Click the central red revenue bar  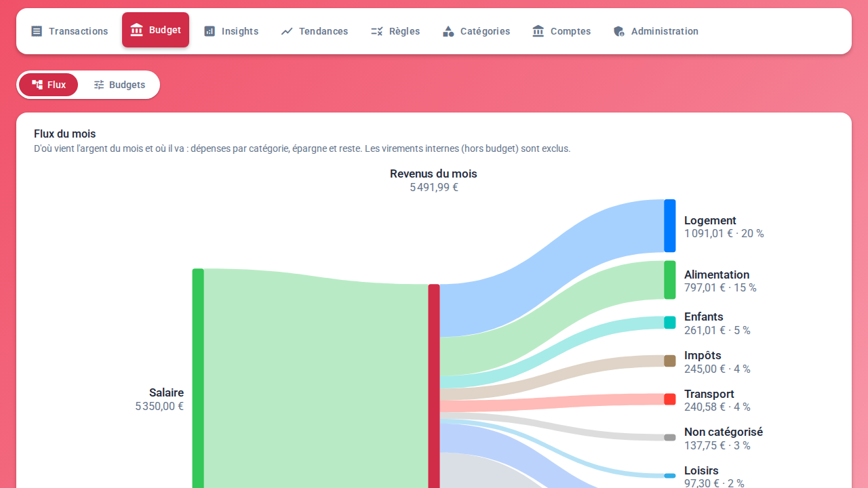(434, 386)
